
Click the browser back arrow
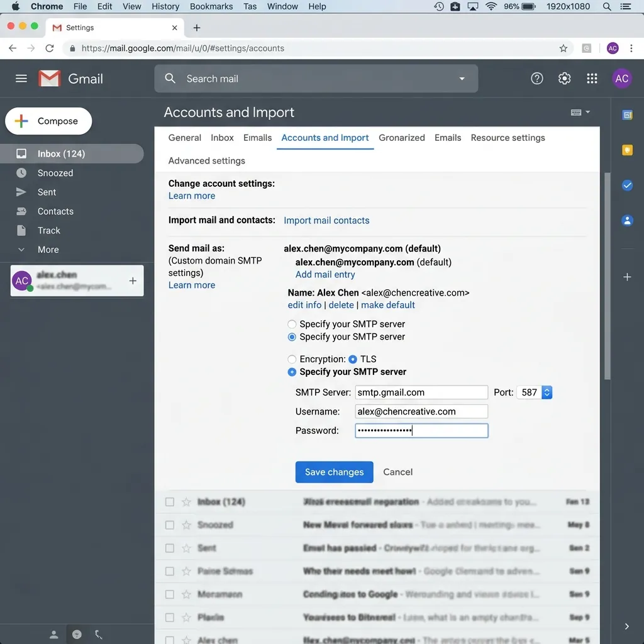pyautogui.click(x=13, y=48)
